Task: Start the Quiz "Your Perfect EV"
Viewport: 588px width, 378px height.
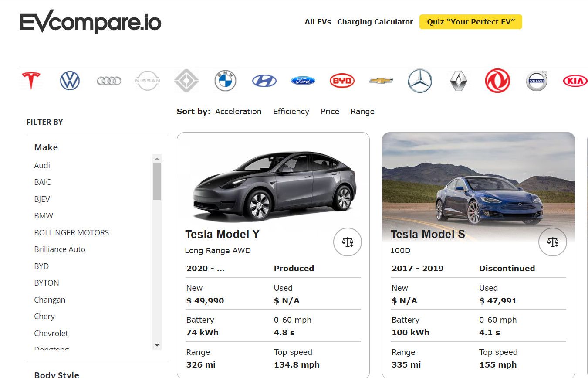Action: coord(470,22)
